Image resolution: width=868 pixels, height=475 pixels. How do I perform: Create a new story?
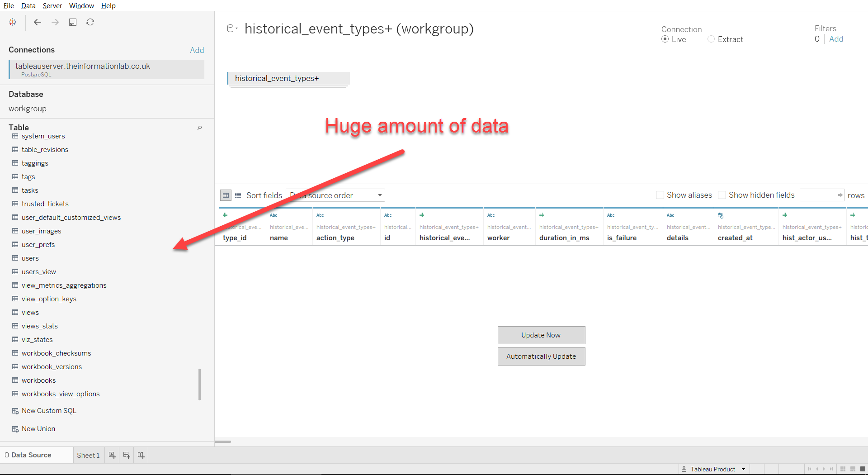[x=141, y=455]
